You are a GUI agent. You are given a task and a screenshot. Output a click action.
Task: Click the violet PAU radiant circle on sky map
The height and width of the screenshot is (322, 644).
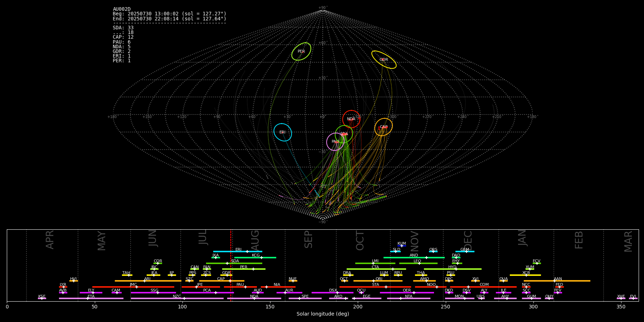(335, 142)
